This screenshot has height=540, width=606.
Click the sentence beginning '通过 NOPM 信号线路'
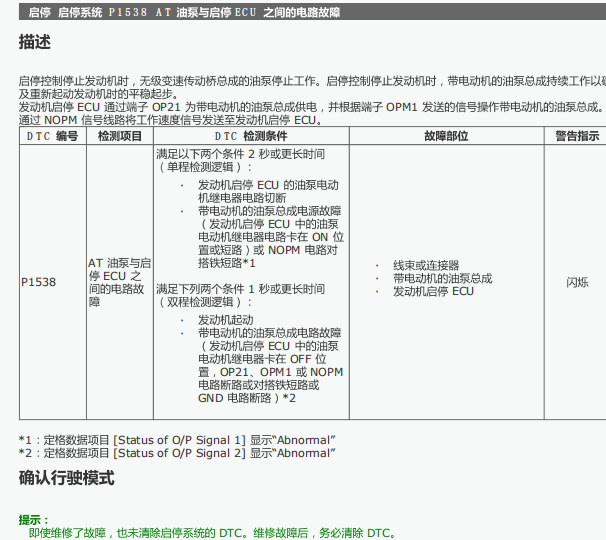click(170, 120)
